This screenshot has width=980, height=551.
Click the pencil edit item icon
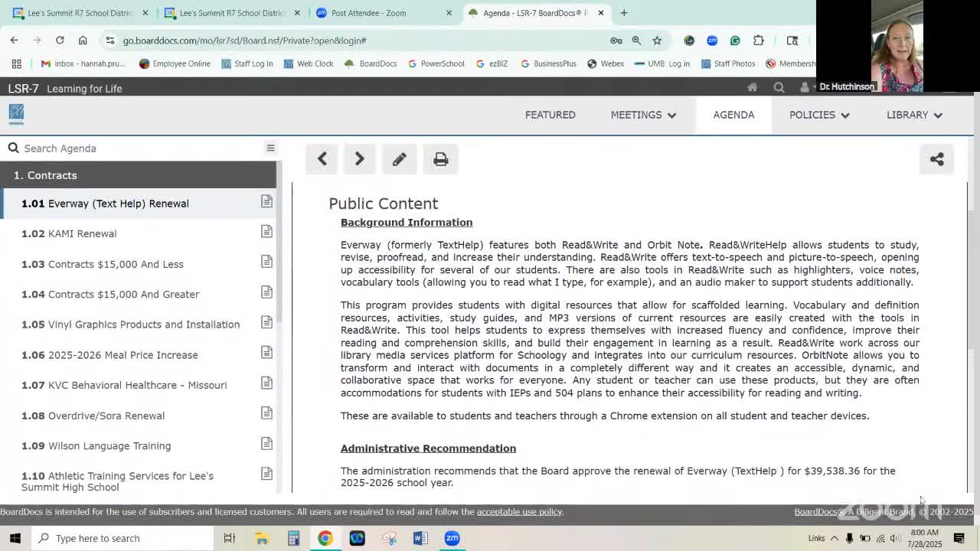399,159
